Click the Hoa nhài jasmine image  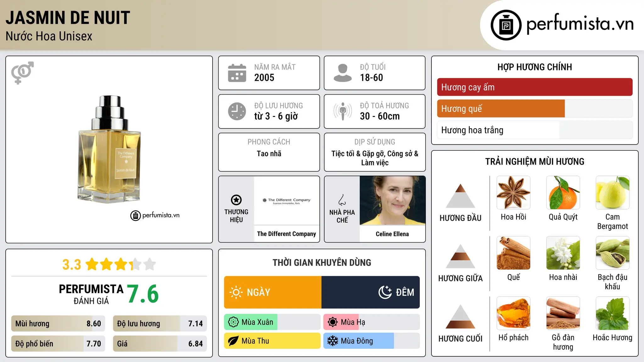563,253
